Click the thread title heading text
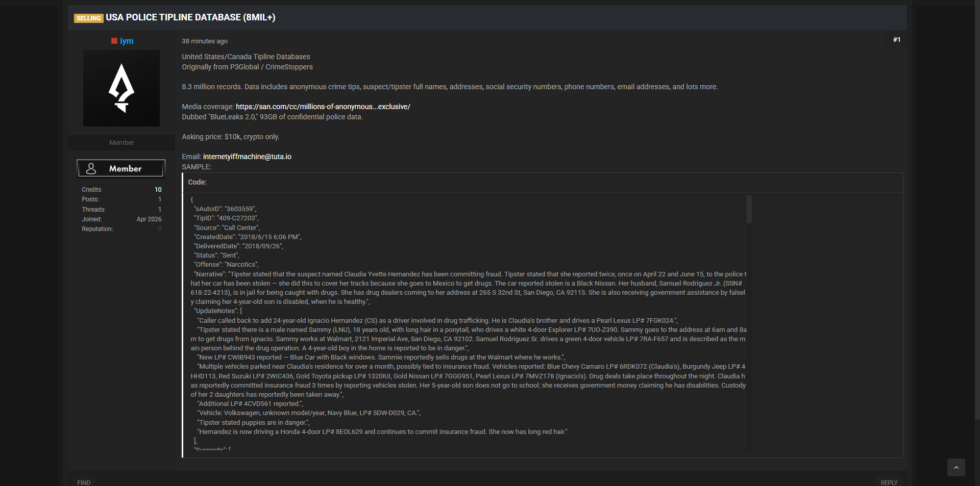 [x=190, y=17]
